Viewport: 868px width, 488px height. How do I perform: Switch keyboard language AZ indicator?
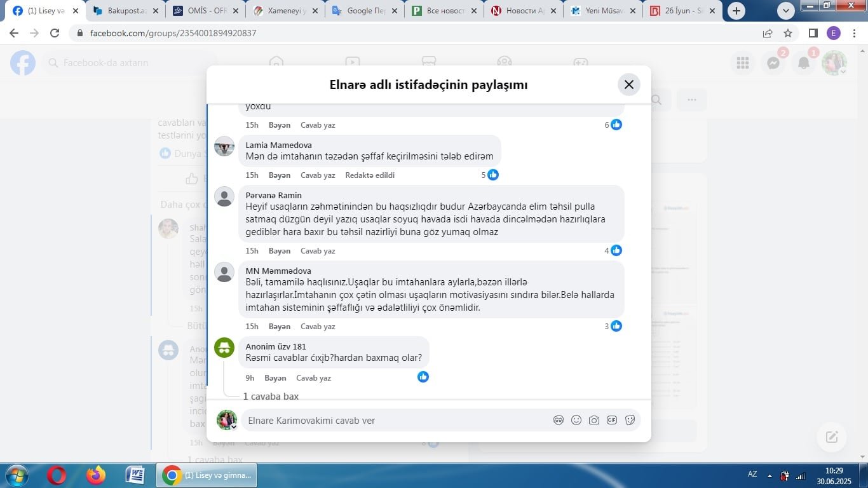coord(752,474)
